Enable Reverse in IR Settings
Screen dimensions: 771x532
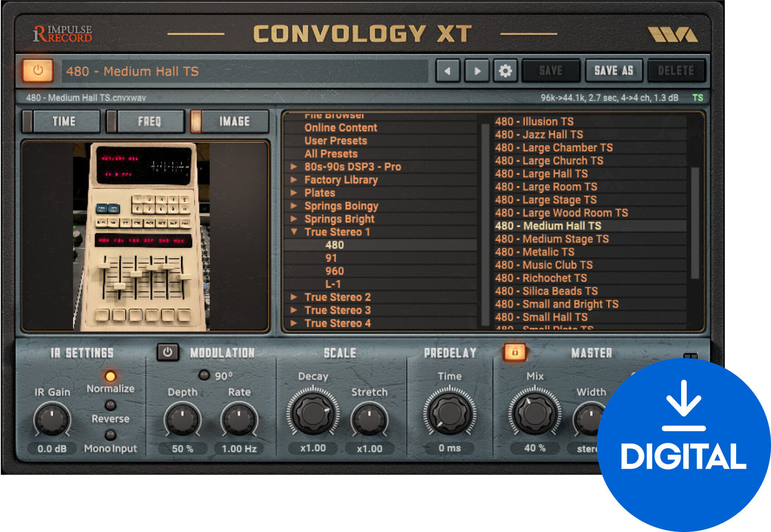pos(109,406)
